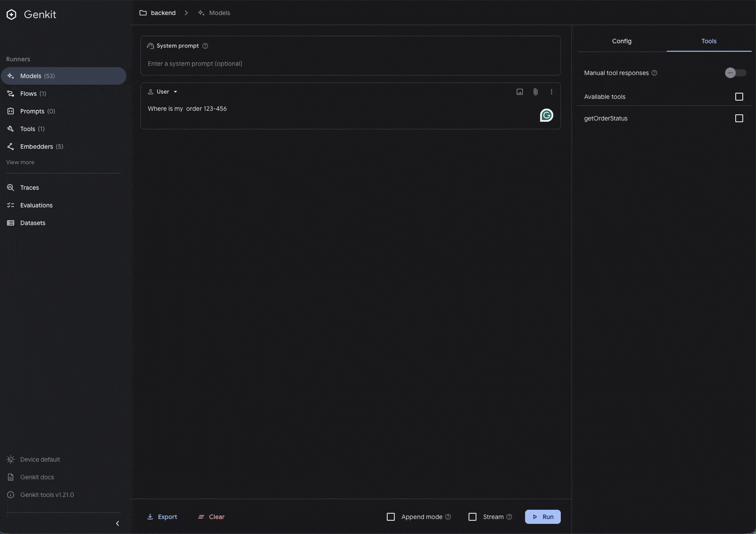This screenshot has height=534, width=756.
Task: Click the image insert icon in message
Action: click(519, 92)
